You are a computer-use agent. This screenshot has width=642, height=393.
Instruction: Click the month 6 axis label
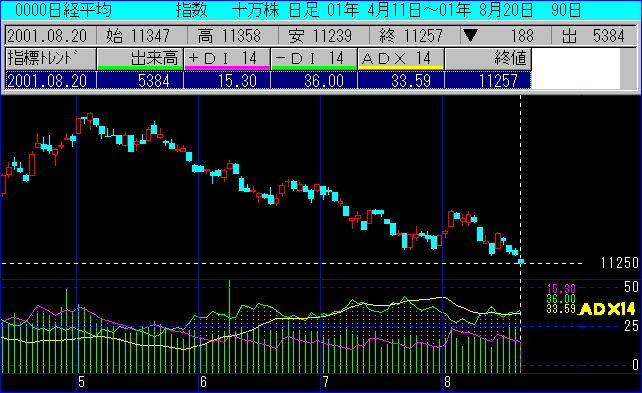[x=203, y=382]
